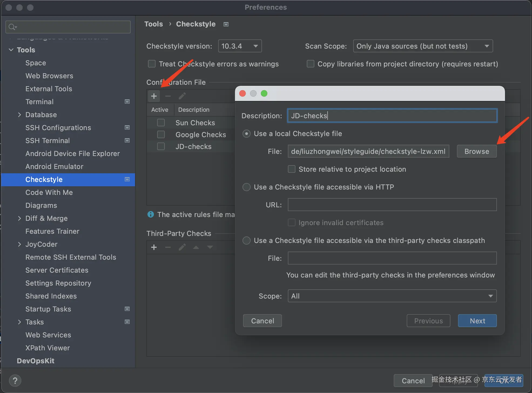The width and height of the screenshot is (532, 393).
Task: Click the plus icon under Third-Party Checks
Action: [154, 247]
